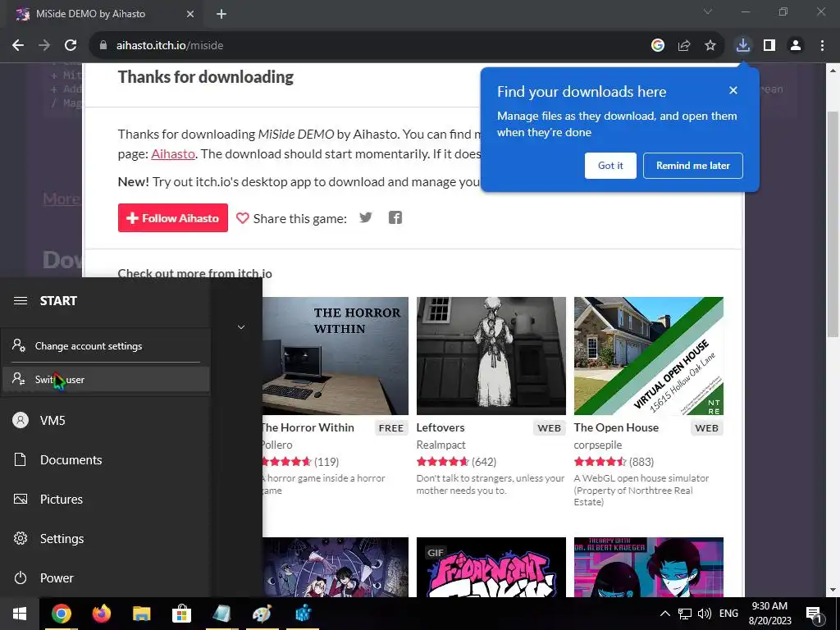Close the MiSide DEMO tab
The height and width of the screenshot is (630, 840).
190,14
